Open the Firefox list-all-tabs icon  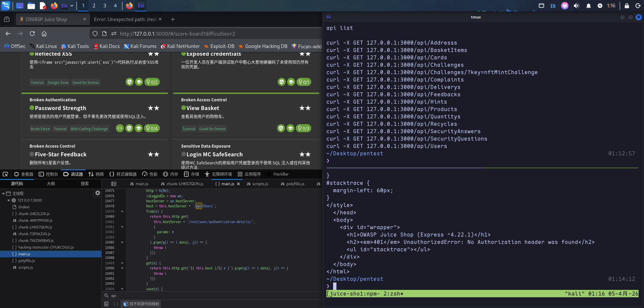[x=7, y=19]
